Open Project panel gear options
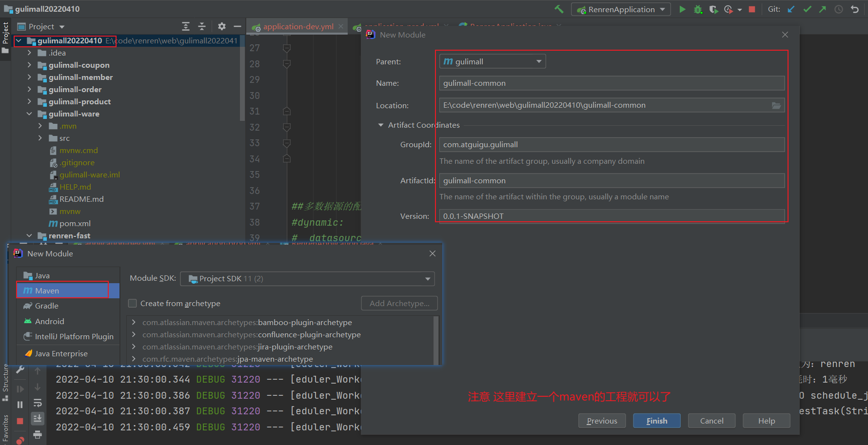 pyautogui.click(x=221, y=26)
